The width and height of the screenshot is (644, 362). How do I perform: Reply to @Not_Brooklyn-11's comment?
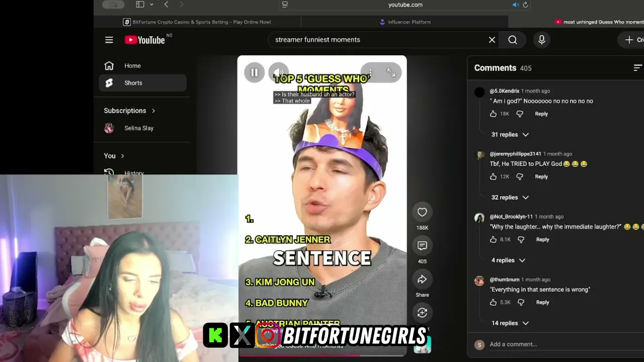542,240
